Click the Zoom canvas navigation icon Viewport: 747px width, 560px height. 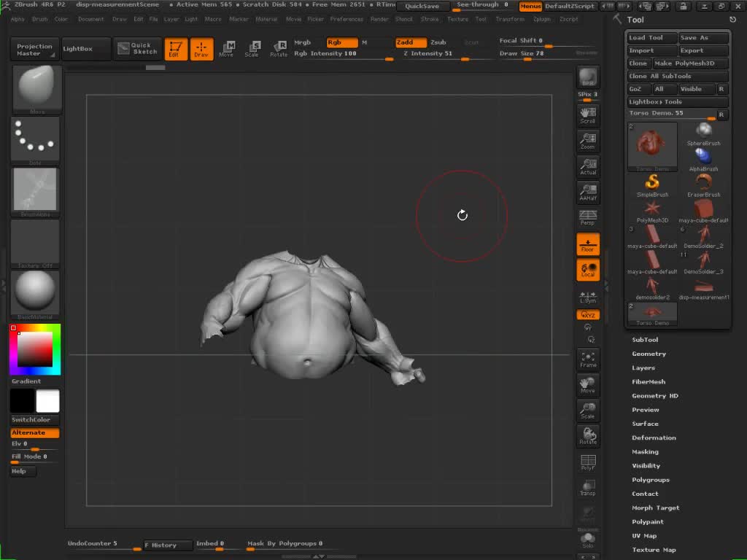coord(588,141)
